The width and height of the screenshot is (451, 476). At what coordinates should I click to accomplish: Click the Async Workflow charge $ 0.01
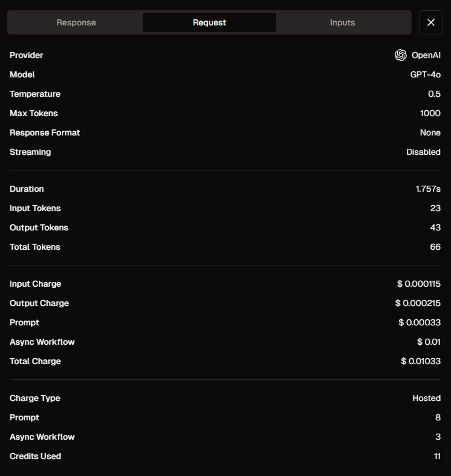click(x=429, y=342)
